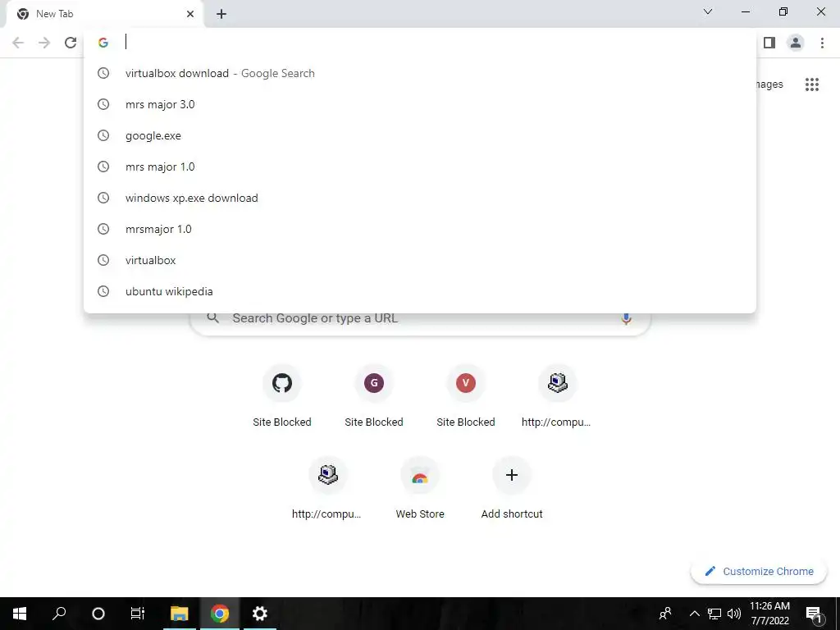Select suggestion virtualbox download
The width and height of the screenshot is (840, 630).
[x=420, y=73]
